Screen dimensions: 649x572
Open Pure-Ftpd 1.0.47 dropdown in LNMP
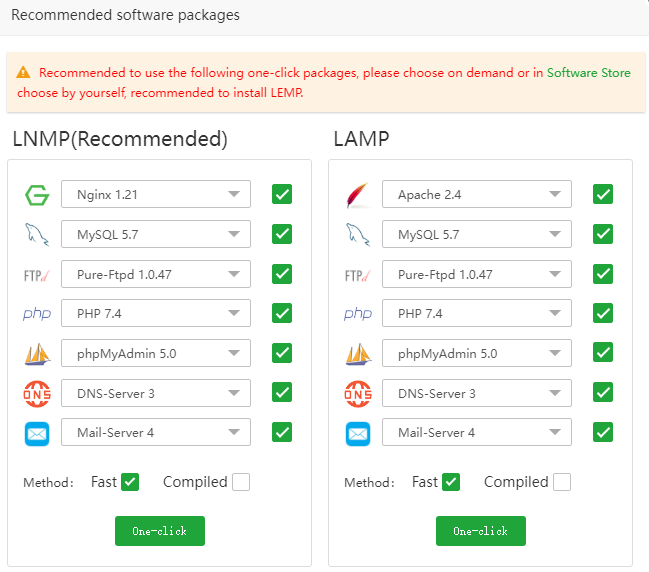[x=156, y=274]
